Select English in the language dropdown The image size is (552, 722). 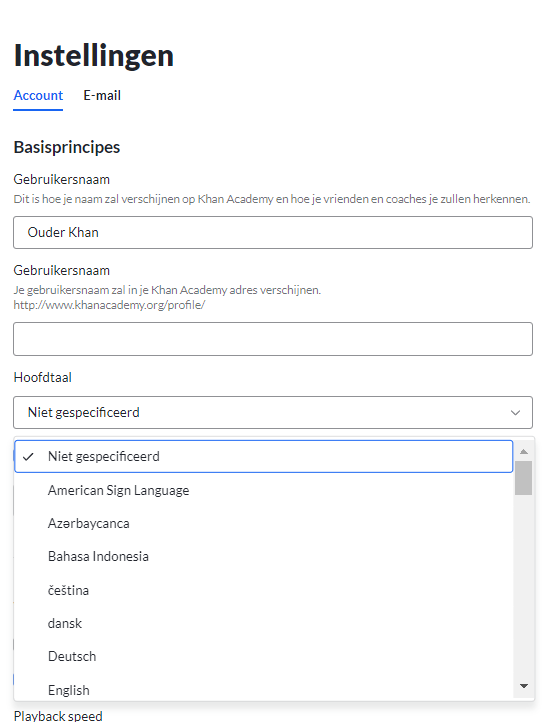pyautogui.click(x=264, y=690)
